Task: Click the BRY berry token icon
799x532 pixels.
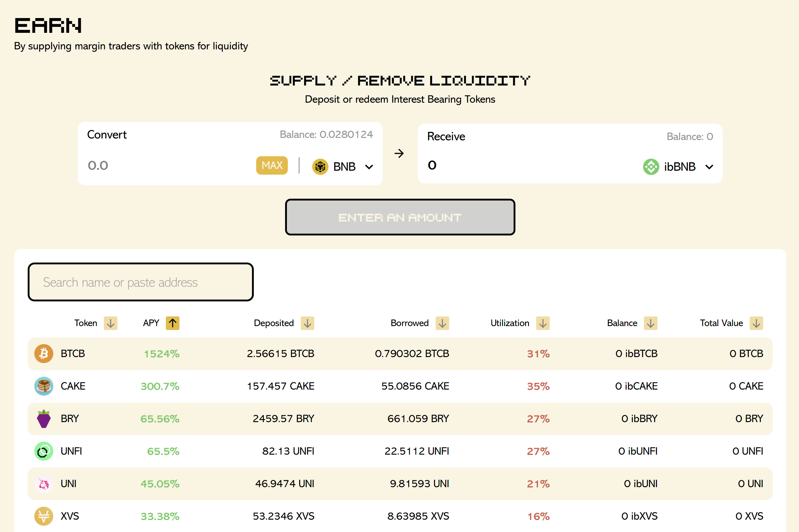Action: point(44,419)
